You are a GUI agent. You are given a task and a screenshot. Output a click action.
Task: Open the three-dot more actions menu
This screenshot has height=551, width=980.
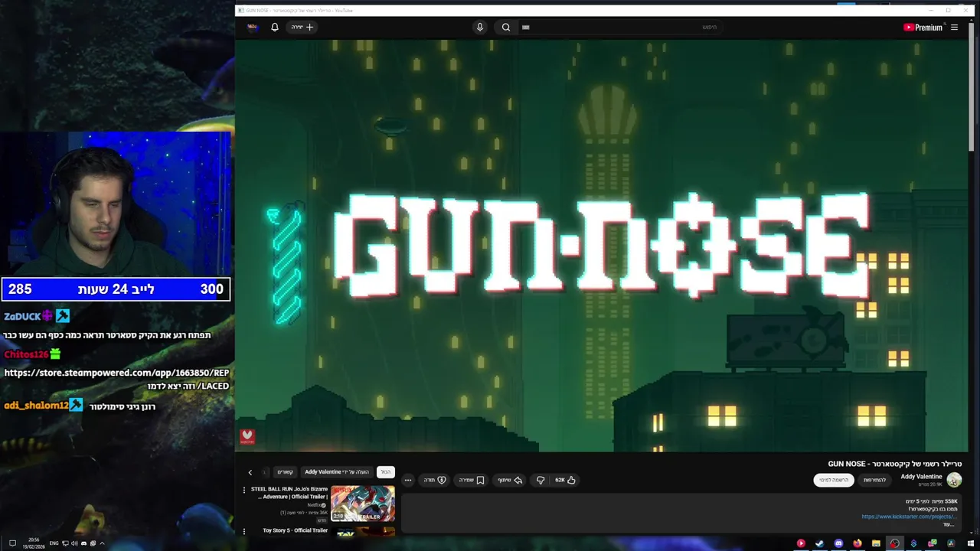pyautogui.click(x=408, y=480)
